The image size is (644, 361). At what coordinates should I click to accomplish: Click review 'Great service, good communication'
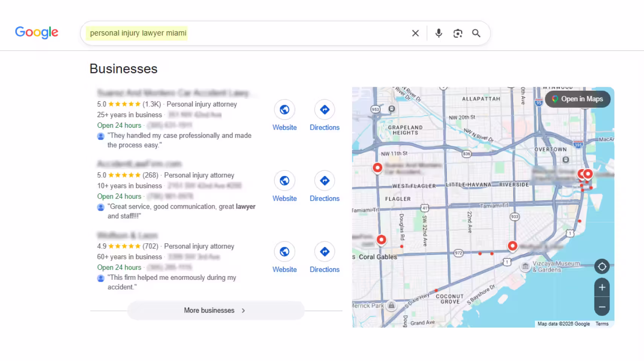click(181, 211)
